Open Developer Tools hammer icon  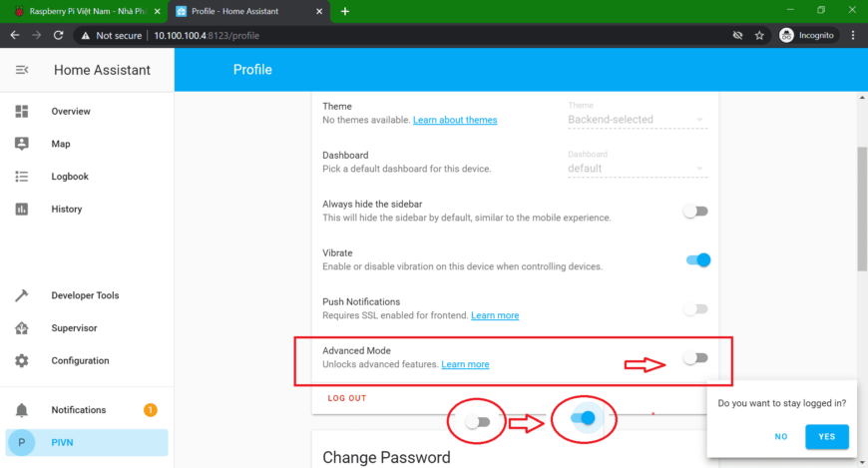pyautogui.click(x=22, y=295)
